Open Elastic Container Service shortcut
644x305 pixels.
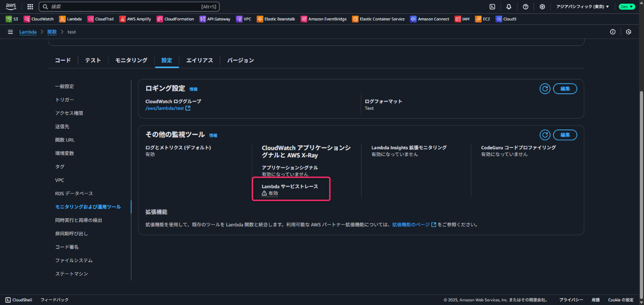[x=379, y=19]
